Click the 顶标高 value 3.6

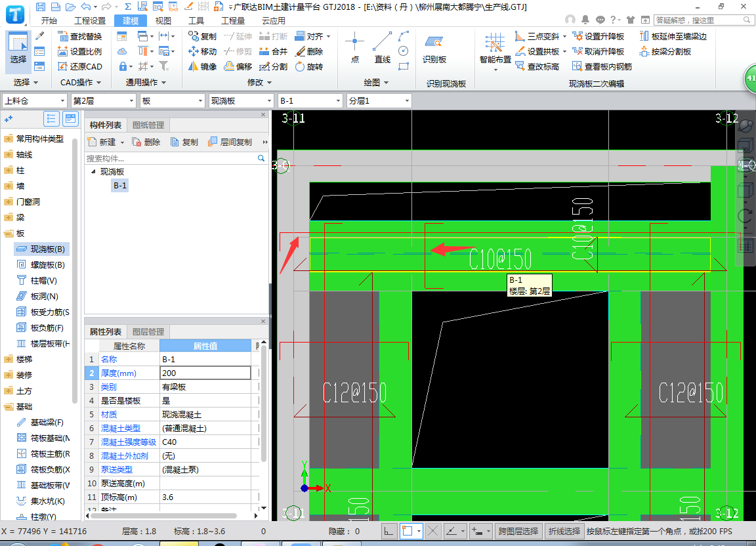pyautogui.click(x=205, y=497)
